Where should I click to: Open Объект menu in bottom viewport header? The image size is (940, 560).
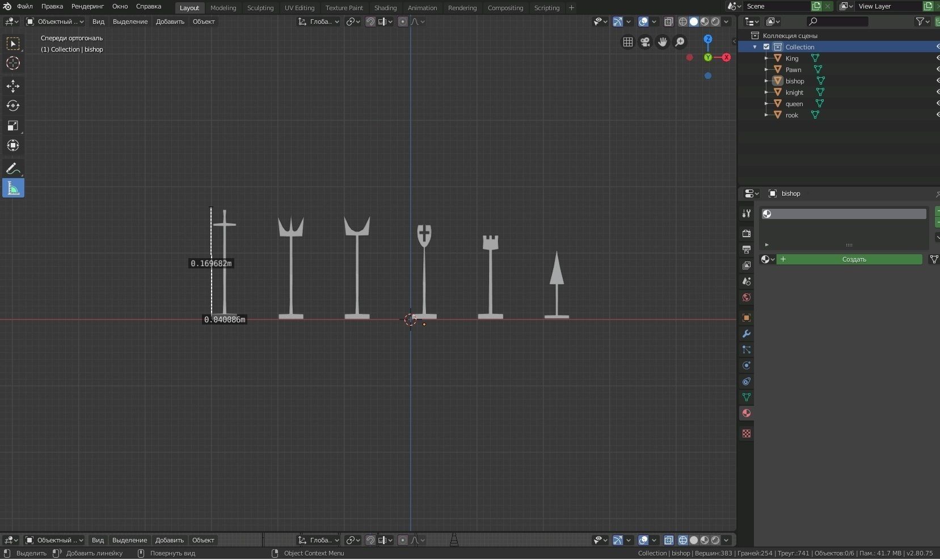tap(203, 540)
